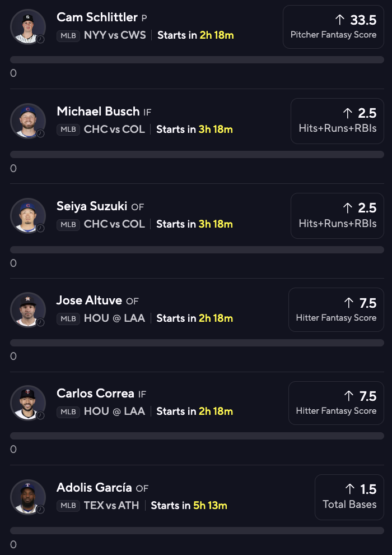This screenshot has width=392, height=555.
Task: Open Jose Altuve's Hitter Fantasy Score box
Action: [336, 309]
